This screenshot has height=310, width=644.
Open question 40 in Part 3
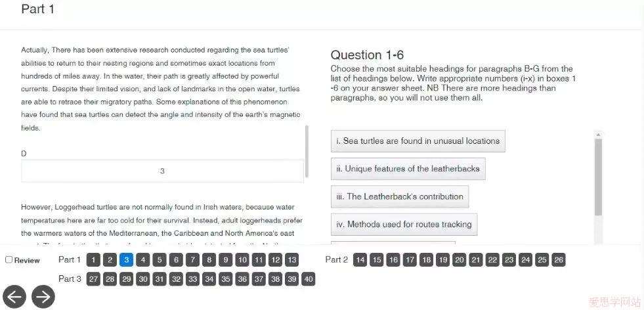pos(308,280)
